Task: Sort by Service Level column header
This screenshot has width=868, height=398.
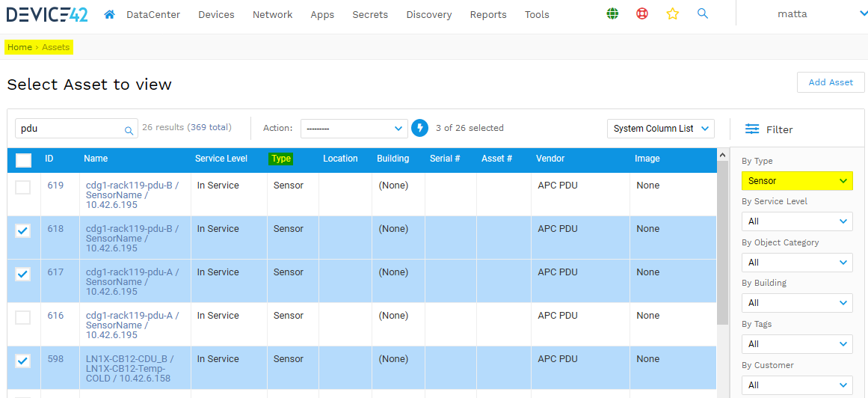Action: point(221,159)
